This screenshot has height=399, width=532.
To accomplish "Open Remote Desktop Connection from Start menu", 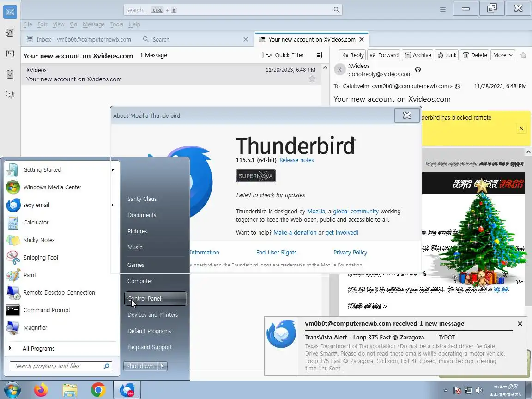I will [x=61, y=292].
